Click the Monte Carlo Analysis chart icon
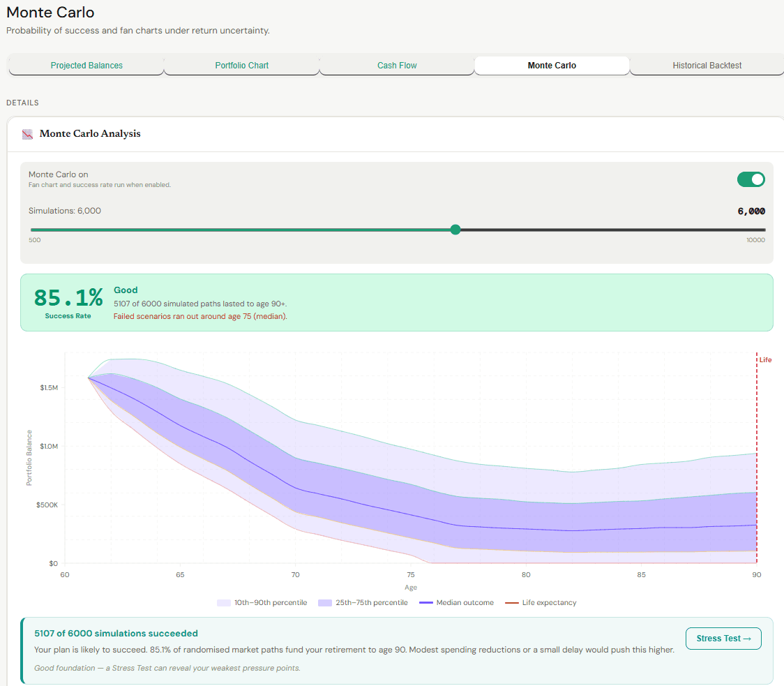The width and height of the screenshot is (784, 686). point(27,134)
